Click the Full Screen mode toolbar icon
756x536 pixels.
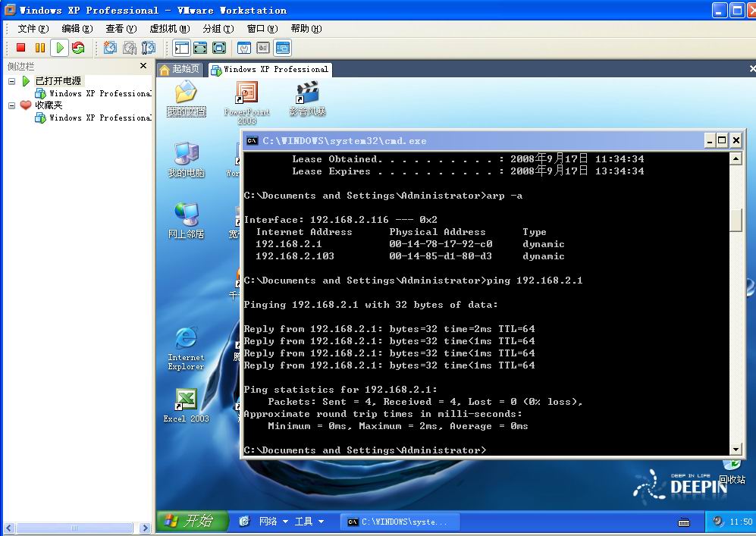(219, 47)
